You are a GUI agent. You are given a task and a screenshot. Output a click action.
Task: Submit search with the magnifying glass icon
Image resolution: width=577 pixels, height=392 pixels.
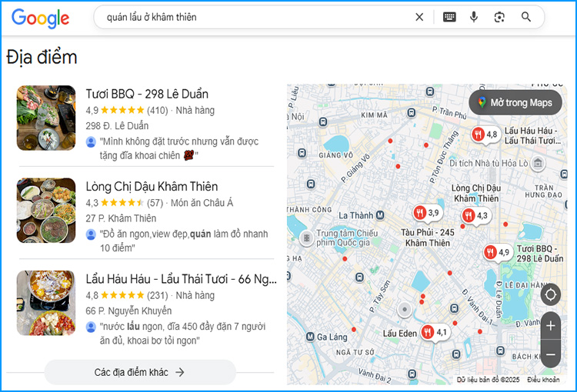526,17
